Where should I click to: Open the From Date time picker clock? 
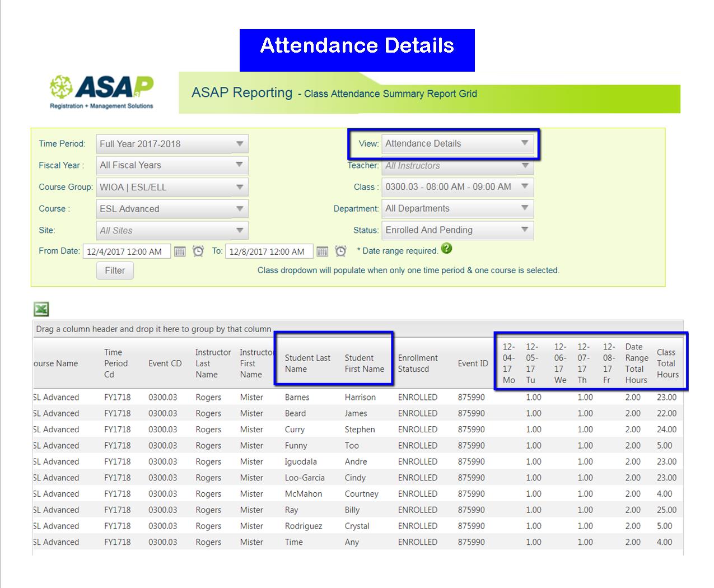pos(198,251)
